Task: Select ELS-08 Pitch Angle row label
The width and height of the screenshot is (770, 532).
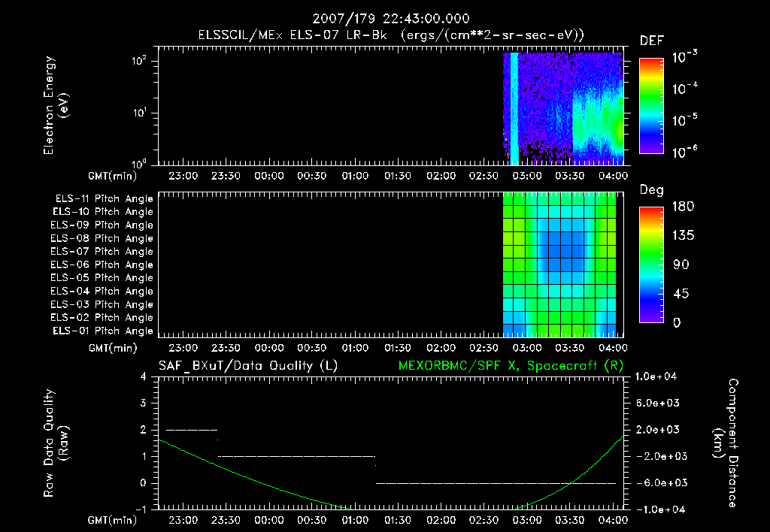Action: [102, 238]
